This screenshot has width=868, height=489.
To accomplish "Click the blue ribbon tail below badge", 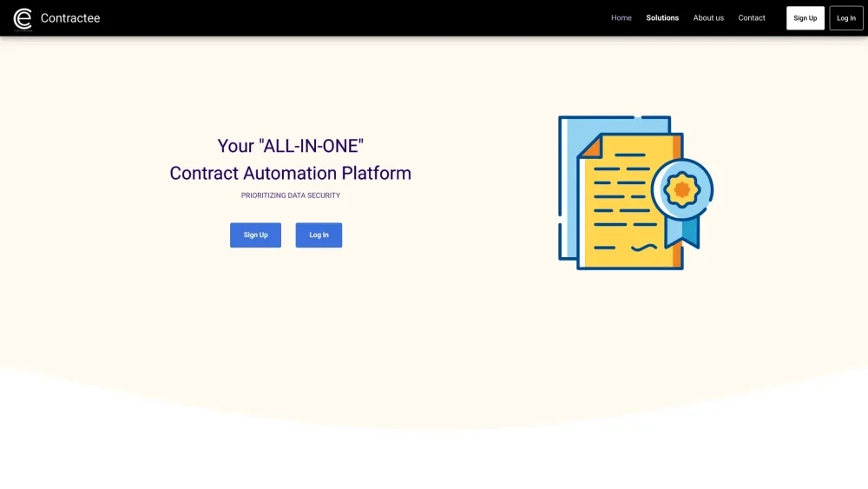I will click(688, 230).
